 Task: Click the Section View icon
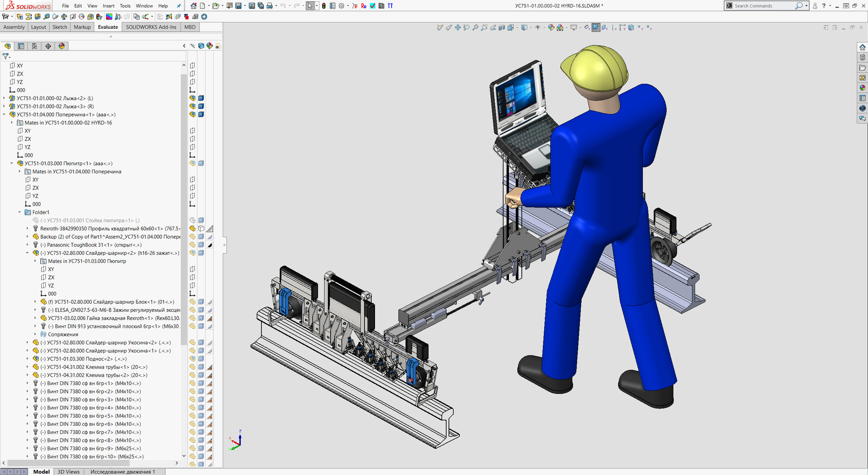coord(502,28)
